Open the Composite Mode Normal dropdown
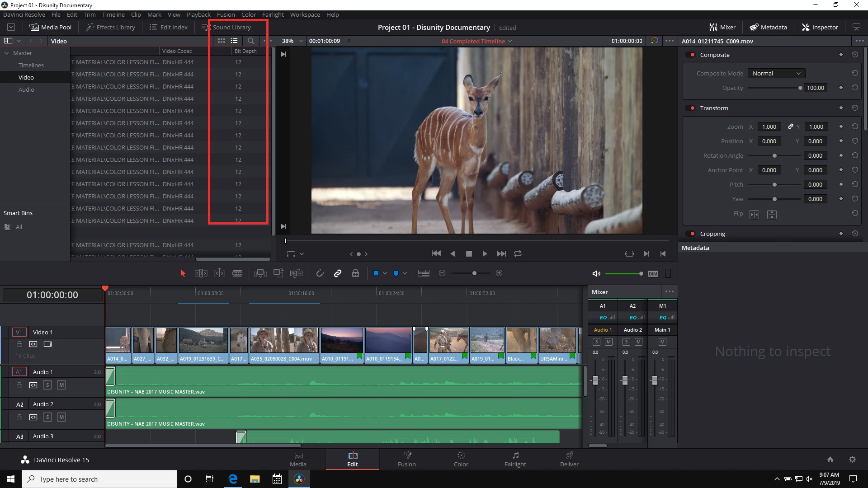The height and width of the screenshot is (488, 868). click(776, 73)
